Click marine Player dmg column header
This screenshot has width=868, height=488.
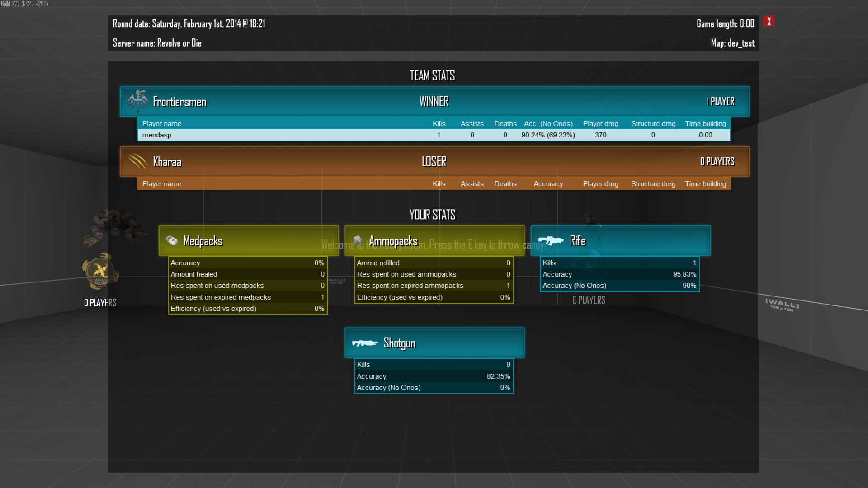600,124
